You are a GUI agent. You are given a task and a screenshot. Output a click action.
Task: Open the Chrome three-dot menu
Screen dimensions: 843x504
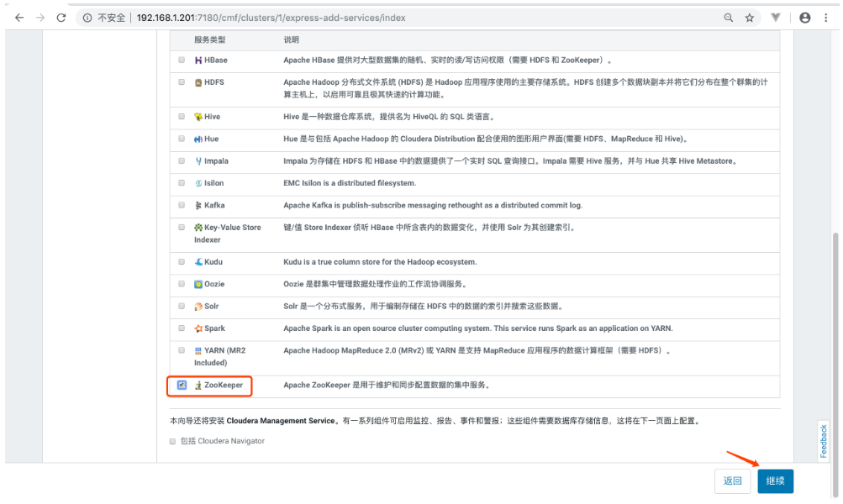(x=826, y=18)
